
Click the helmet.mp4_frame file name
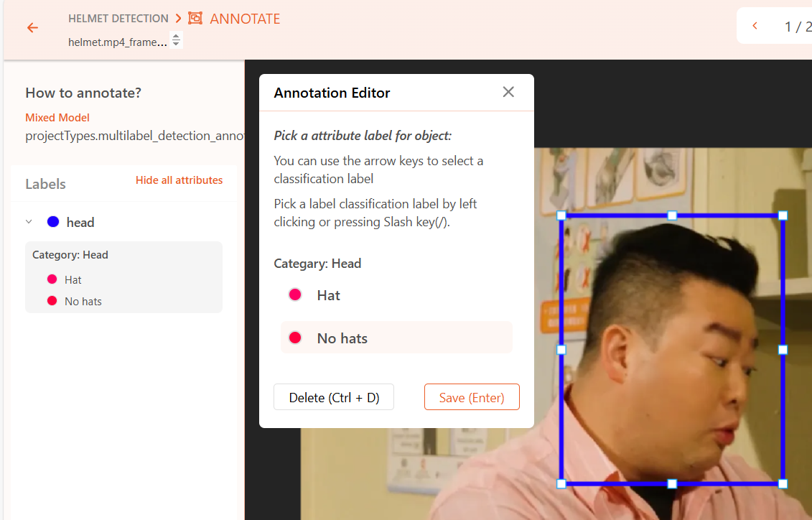pyautogui.click(x=118, y=42)
